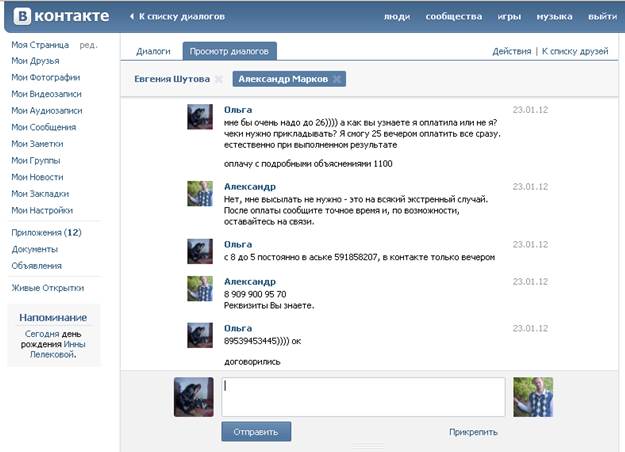Go back via 'К списку диалогов' link
625x452 pixels.
(x=177, y=17)
